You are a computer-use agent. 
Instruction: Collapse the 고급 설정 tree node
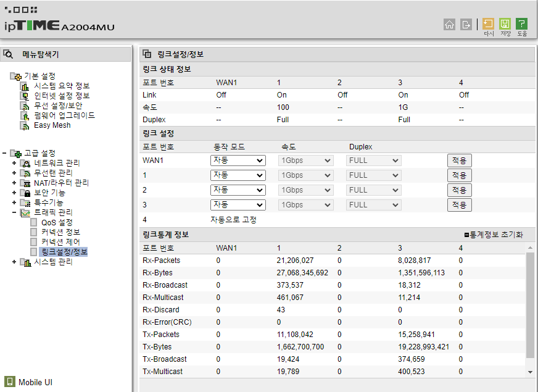pyautogui.click(x=4, y=153)
